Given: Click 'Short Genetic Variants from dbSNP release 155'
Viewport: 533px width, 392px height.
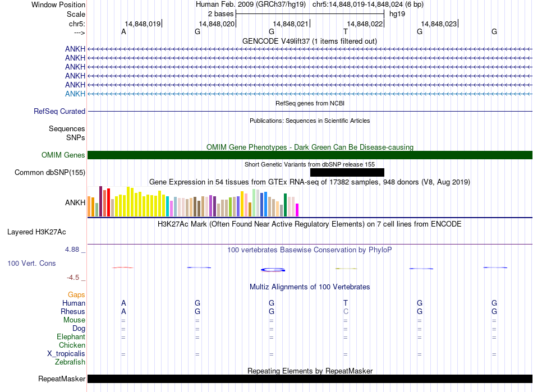Looking at the screenshot, I should (x=310, y=164).
